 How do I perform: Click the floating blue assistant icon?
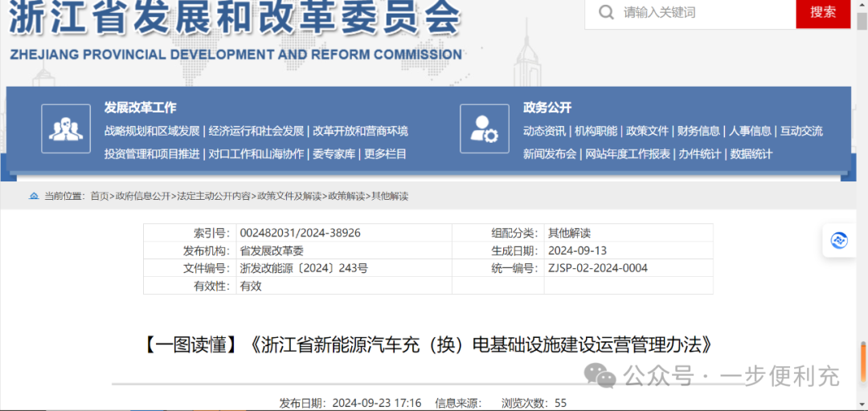pos(839,241)
